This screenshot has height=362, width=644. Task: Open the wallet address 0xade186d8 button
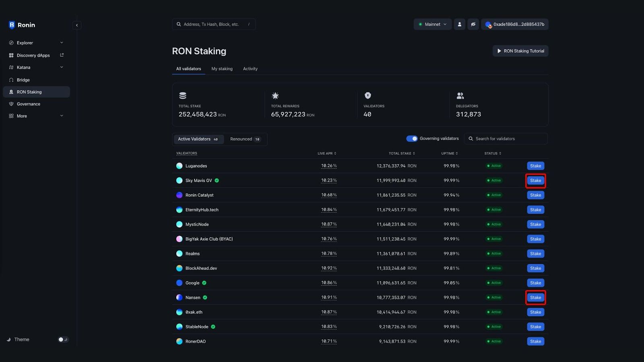coord(515,24)
